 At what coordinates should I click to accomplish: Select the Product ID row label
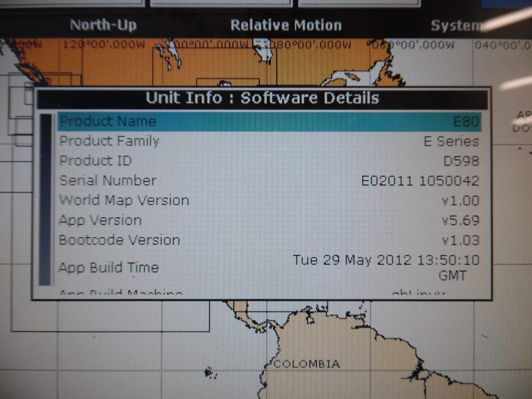tap(95, 161)
